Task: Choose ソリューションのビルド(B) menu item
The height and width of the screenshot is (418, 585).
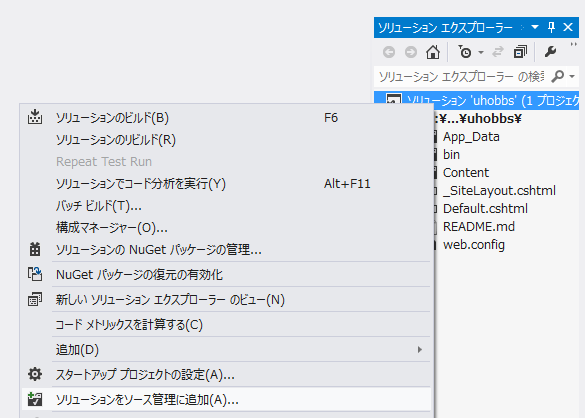Action: coord(226,118)
